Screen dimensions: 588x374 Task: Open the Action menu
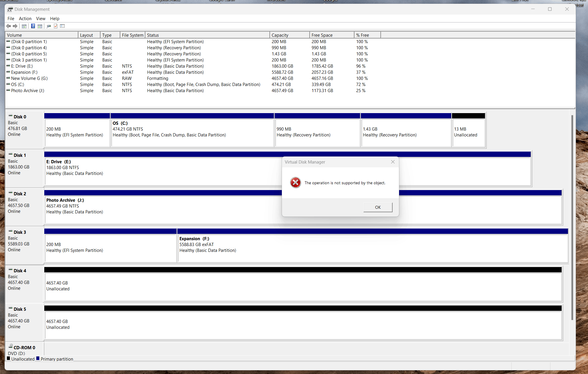coord(25,19)
